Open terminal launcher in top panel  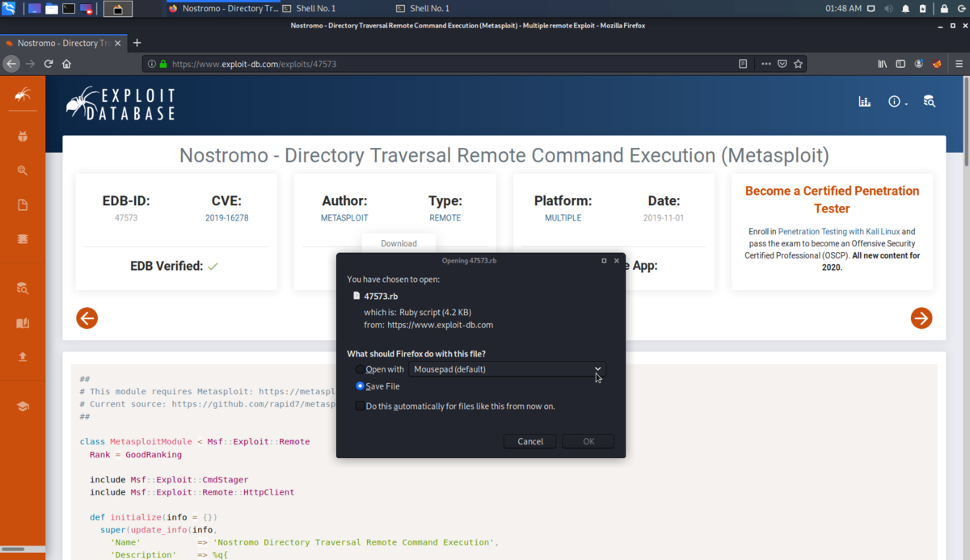click(70, 9)
